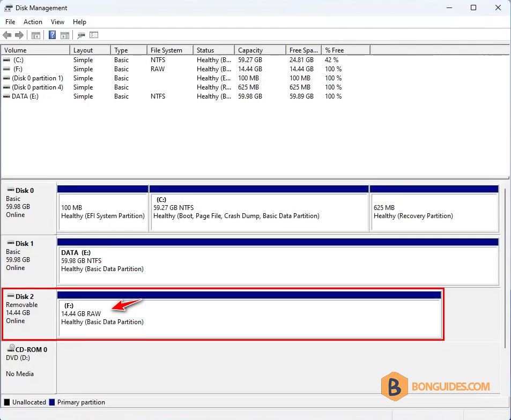Viewport: 511px width, 420px height.
Task: Open Help via the question mark icon
Action: 52,35
